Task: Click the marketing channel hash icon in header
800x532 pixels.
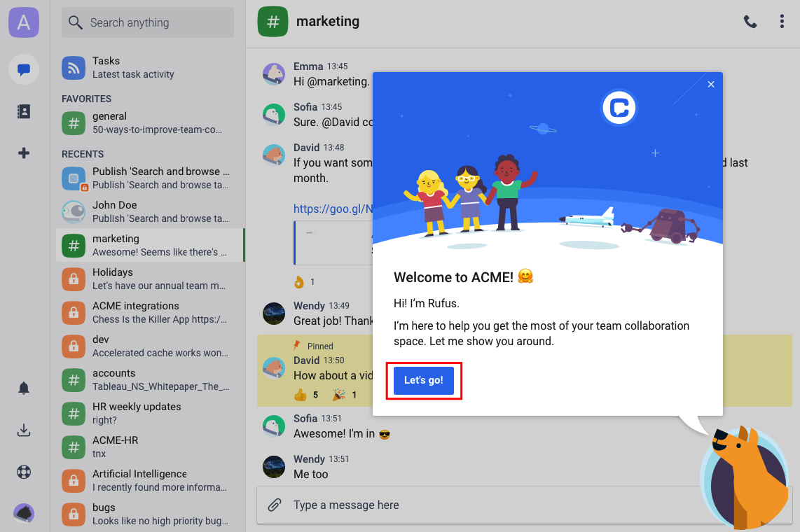Action: pos(273,22)
